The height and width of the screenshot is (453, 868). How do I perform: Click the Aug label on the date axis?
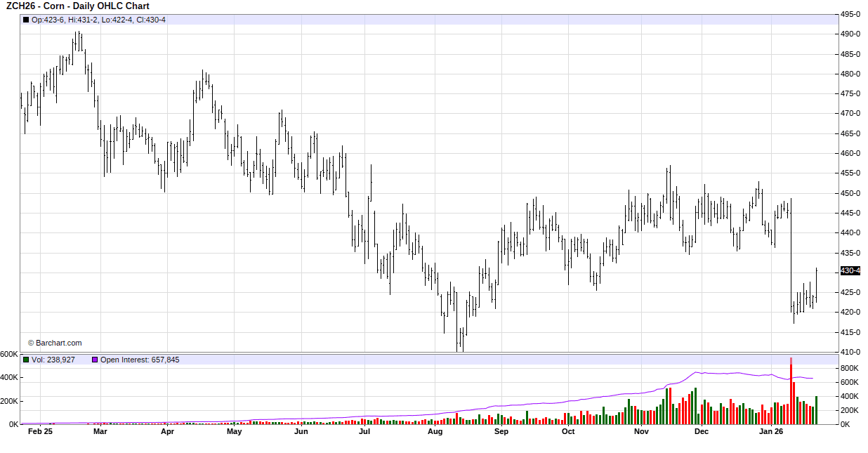(x=435, y=432)
